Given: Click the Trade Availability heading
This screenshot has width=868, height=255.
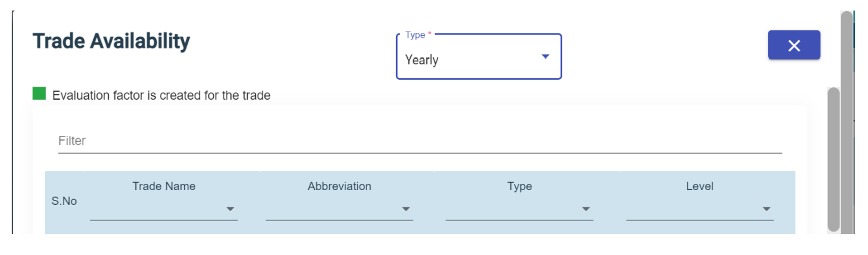Looking at the screenshot, I should [111, 41].
